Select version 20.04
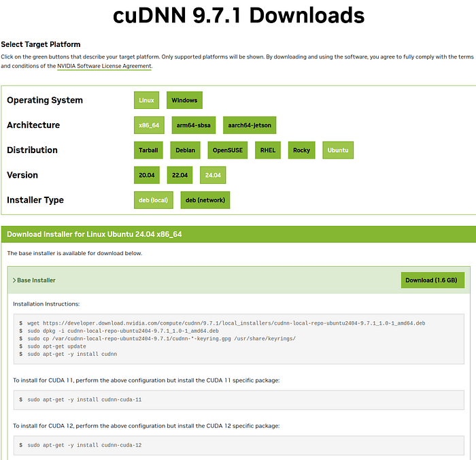Image resolution: width=476 pixels, height=460 pixels. point(147,175)
